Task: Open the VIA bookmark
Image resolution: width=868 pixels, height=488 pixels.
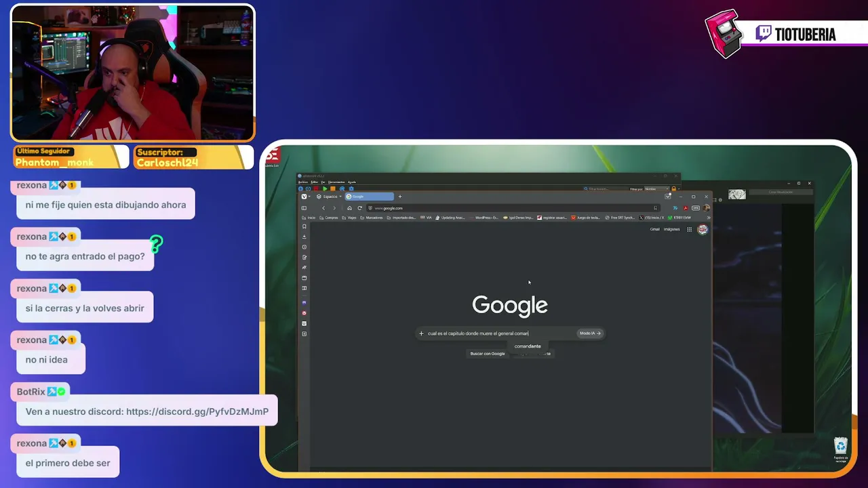Action: point(427,218)
